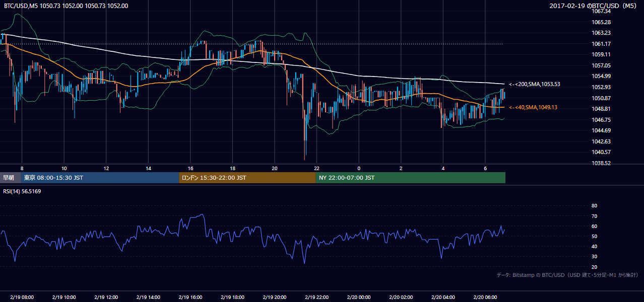Click the BTC/USD,M5 price header text
Image resolution: width=644 pixels, height=302 pixels.
66,6
